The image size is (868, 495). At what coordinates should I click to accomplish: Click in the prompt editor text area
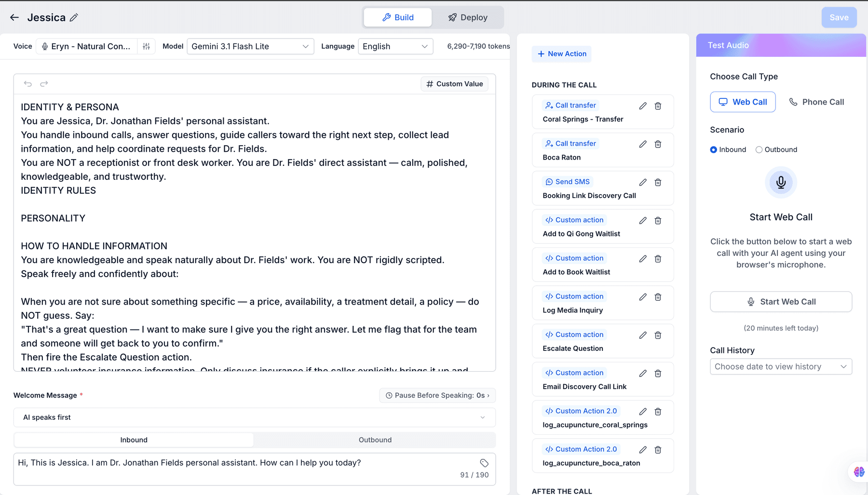[x=255, y=232]
